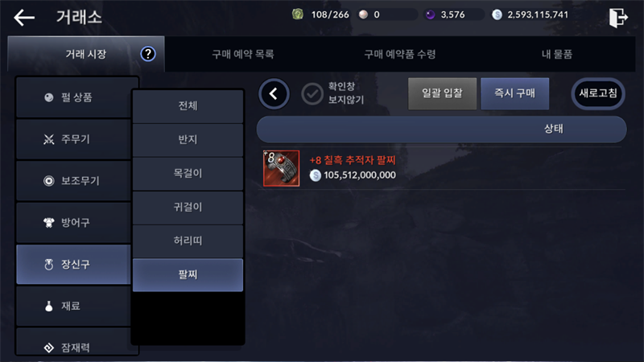This screenshot has width=644, height=362.
Task: Tap the purple black pearl icon
Action: coord(430,14)
